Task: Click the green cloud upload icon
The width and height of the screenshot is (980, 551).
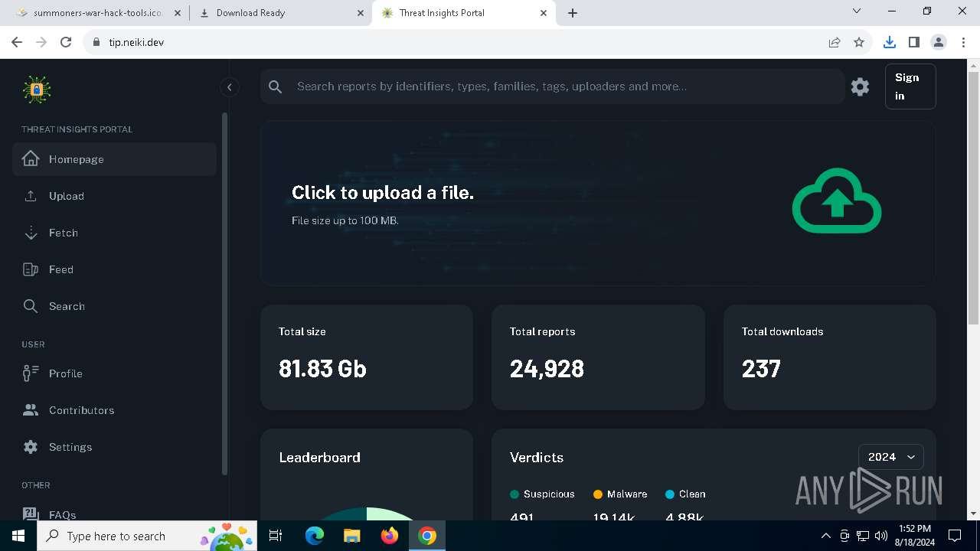Action: click(837, 201)
